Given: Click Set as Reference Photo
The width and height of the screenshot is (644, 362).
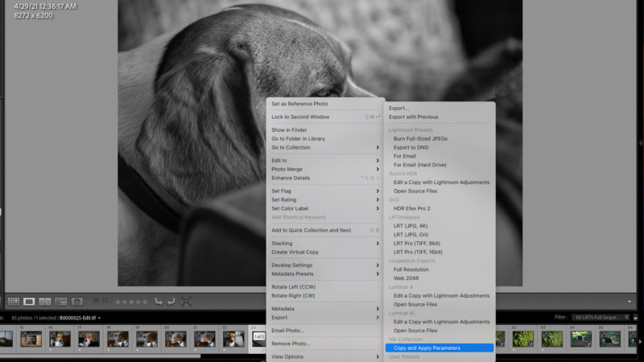Looking at the screenshot, I should coord(299,104).
